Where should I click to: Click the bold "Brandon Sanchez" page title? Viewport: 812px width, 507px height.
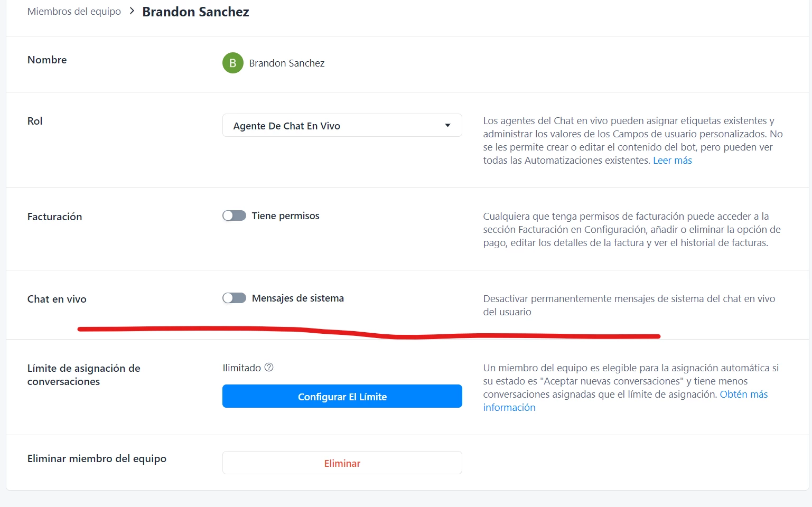[x=195, y=12]
